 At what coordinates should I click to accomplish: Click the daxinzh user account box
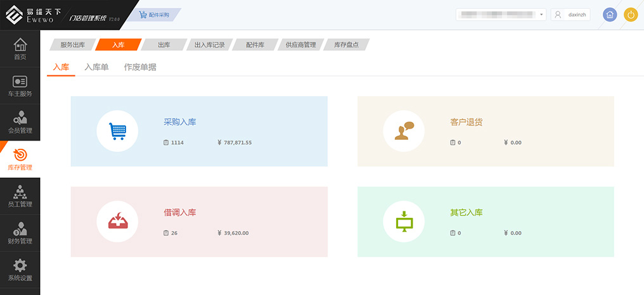pos(570,15)
